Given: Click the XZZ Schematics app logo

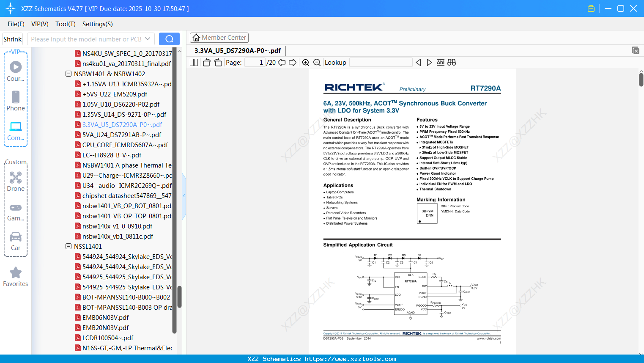Looking at the screenshot, I should pyautogui.click(x=11, y=8).
